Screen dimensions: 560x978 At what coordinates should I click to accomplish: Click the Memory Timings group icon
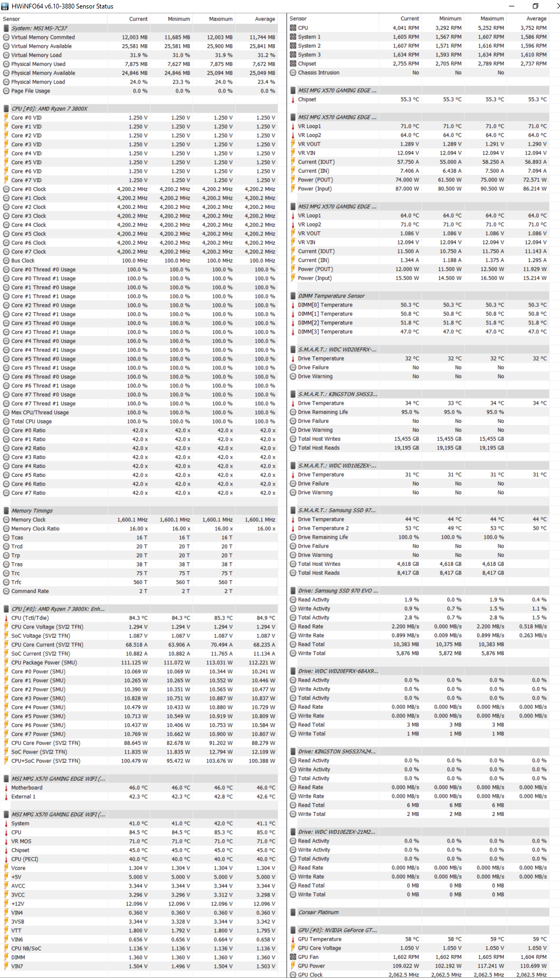(6, 511)
